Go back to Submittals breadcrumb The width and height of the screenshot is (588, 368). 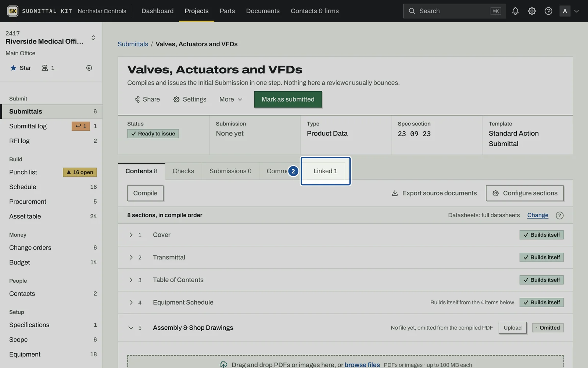pos(133,44)
